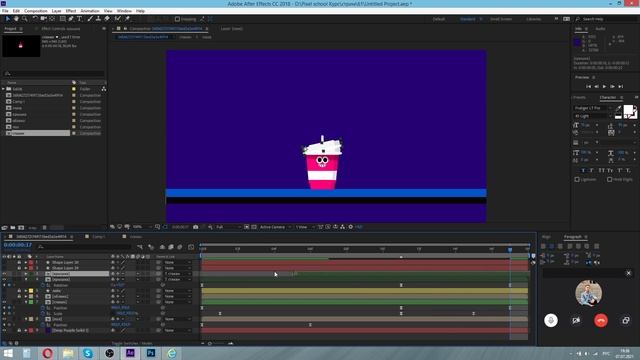
Task: Select the Eraser tool
Action: point(107,19)
